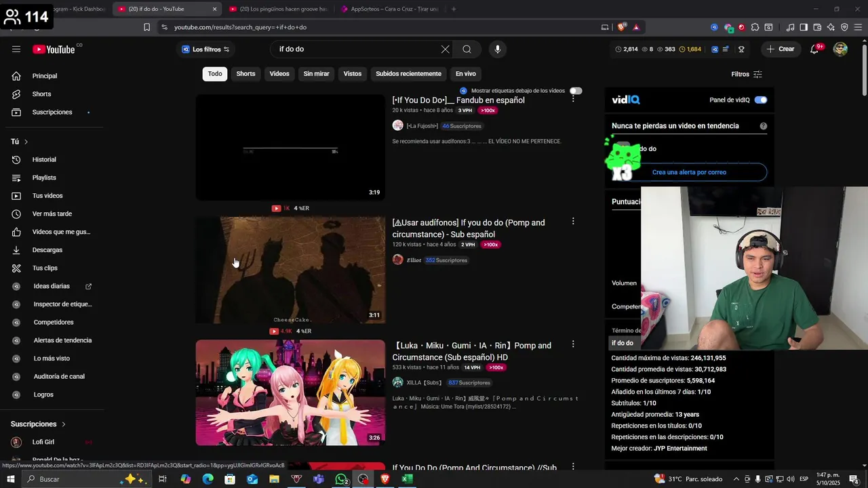This screenshot has height=488, width=868.
Task: Toggle Mostrar etiquetas debajo de los videos
Action: (576, 91)
